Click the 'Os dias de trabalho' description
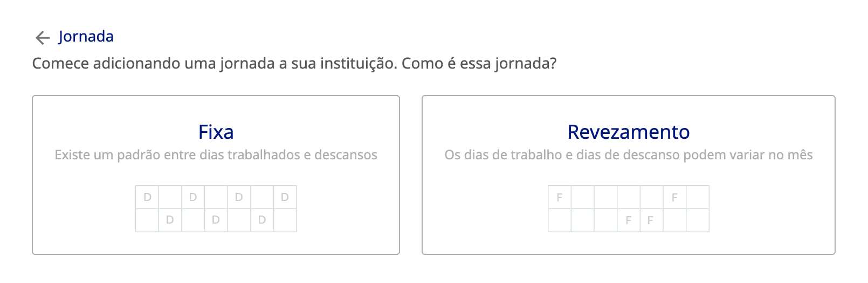The height and width of the screenshot is (283, 868). [628, 155]
